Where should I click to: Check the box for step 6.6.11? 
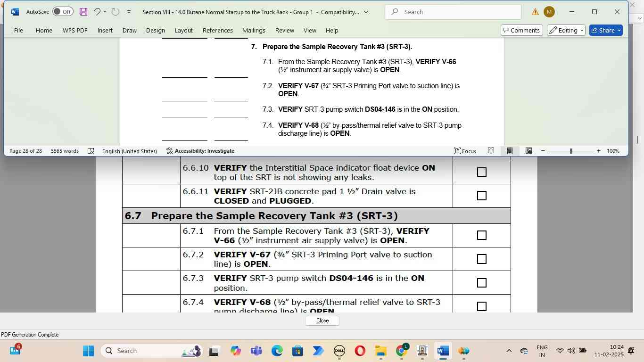tap(481, 196)
